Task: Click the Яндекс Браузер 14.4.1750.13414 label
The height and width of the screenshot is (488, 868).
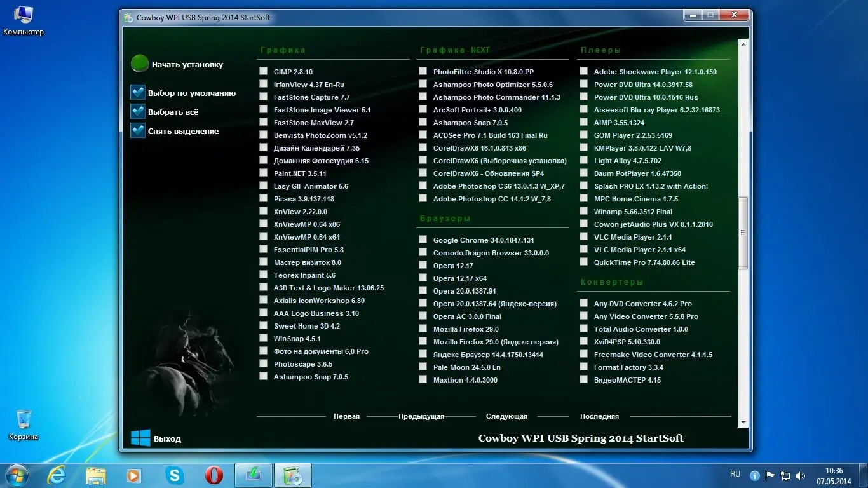Action: (x=488, y=355)
